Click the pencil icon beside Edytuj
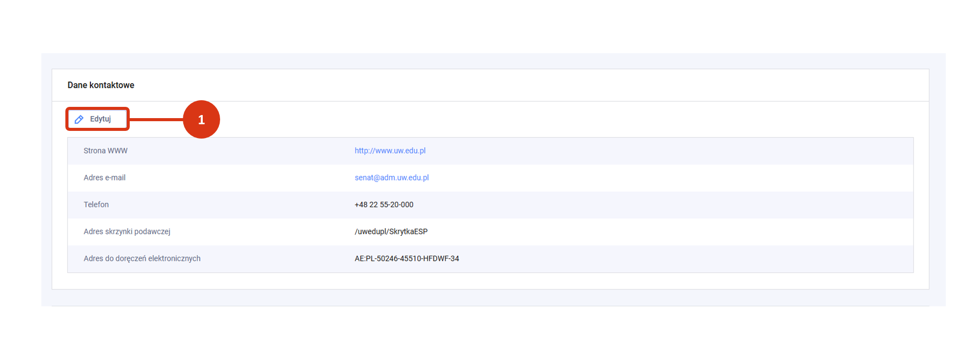Screen dimensions: 980x361 pyautogui.click(x=79, y=119)
